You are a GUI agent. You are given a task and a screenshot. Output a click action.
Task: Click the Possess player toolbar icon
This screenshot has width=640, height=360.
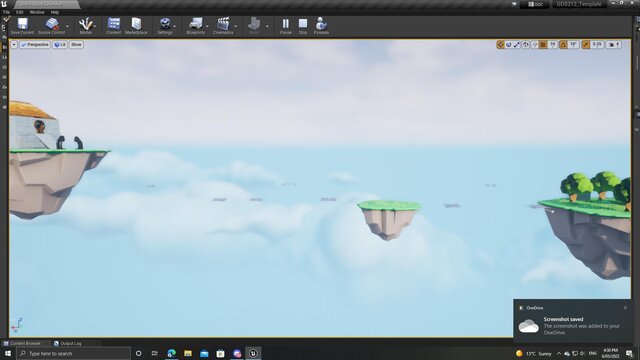click(321, 25)
